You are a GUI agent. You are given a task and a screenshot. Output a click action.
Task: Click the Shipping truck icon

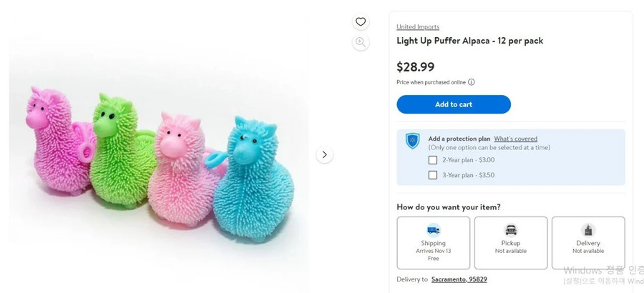point(433,230)
